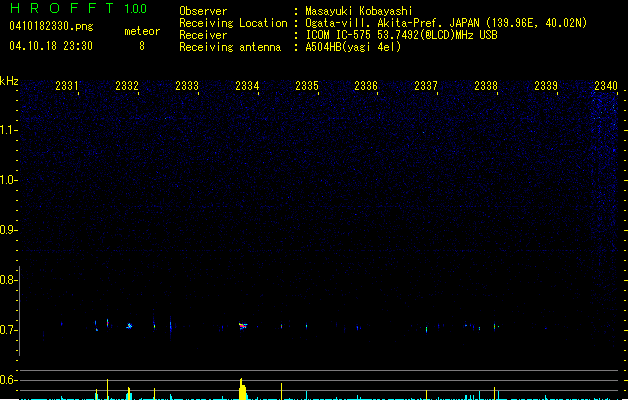Click the 0.6 kHz frequency axis label
This screenshot has height=400, width=629.
coord(8,380)
